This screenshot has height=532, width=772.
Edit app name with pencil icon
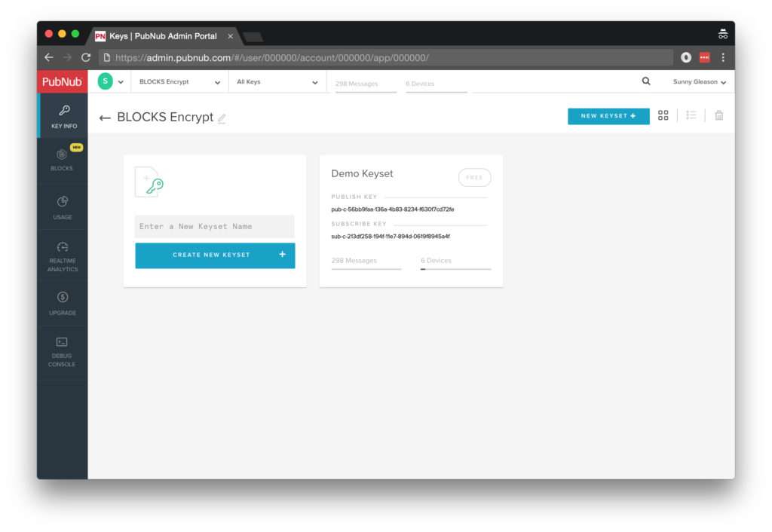coord(222,118)
